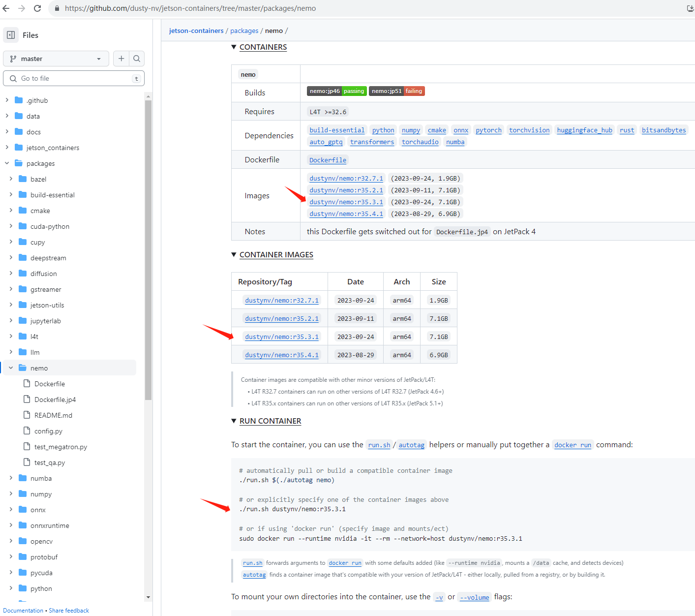Open jetson-containers breadcrumb link

click(x=196, y=31)
